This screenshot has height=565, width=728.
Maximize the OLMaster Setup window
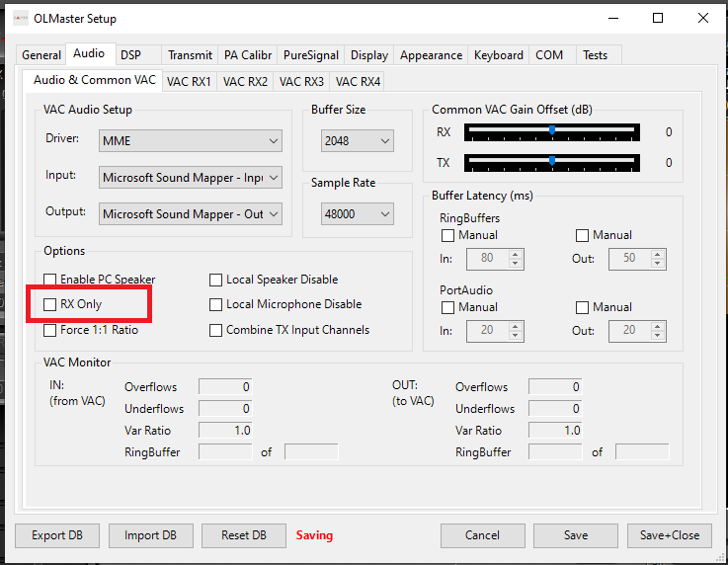point(658,18)
